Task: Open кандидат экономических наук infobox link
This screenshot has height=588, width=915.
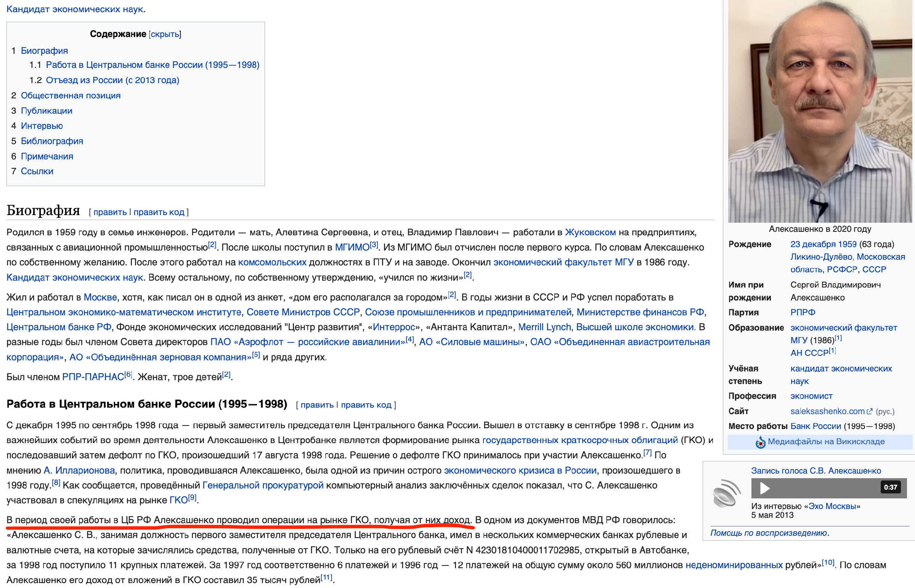Action: 841,375
